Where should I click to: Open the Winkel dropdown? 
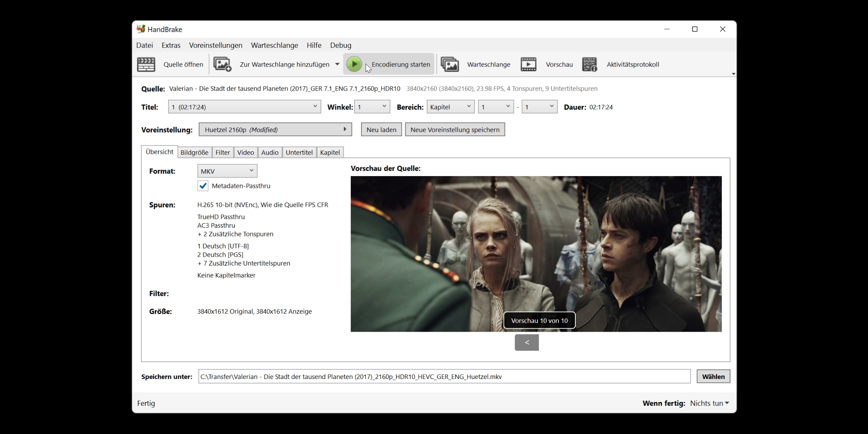pos(372,107)
